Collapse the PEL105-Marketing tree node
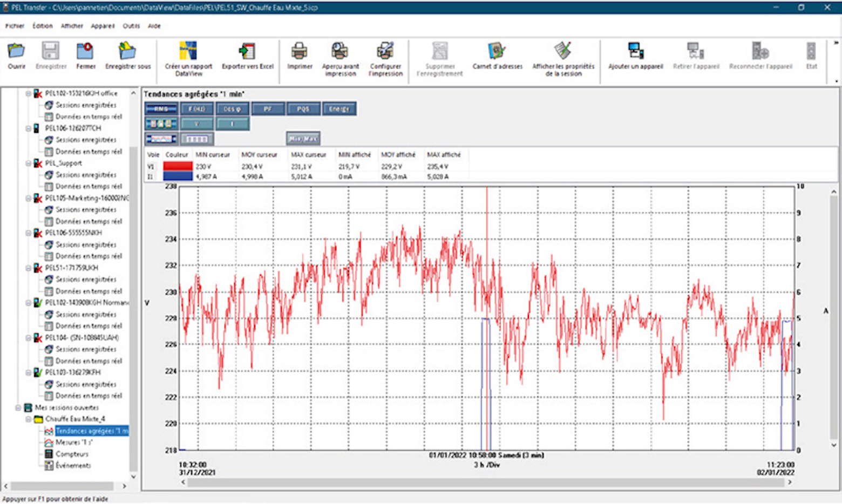The image size is (842, 504). [28, 198]
